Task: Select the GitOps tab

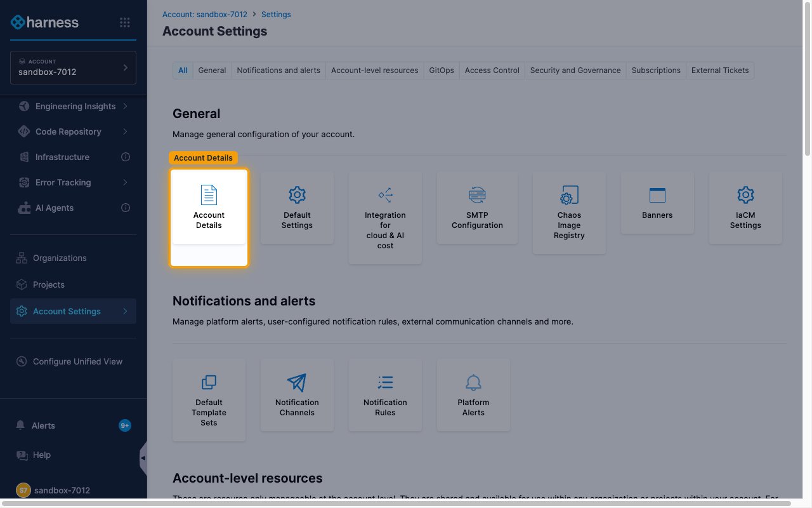Action: [442, 70]
